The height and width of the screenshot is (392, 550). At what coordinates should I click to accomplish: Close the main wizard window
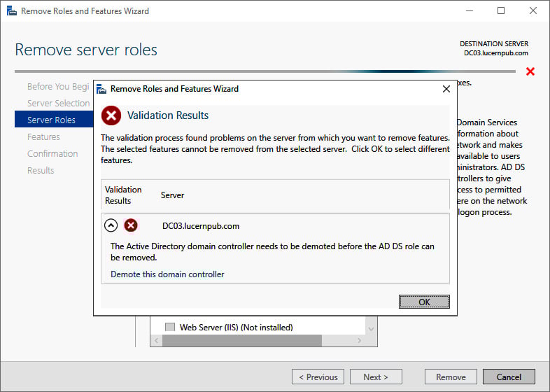pyautogui.click(x=533, y=11)
